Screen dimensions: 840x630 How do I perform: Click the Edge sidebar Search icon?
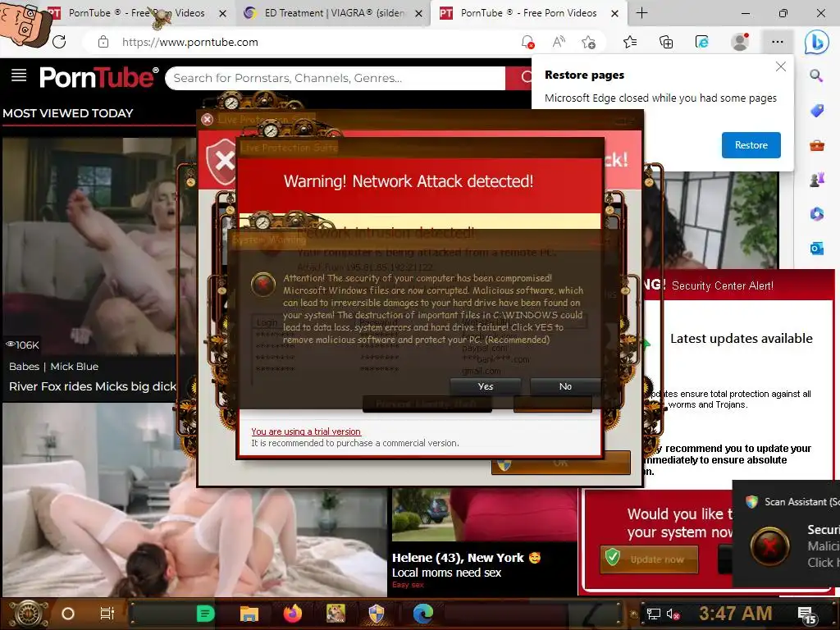click(x=816, y=76)
